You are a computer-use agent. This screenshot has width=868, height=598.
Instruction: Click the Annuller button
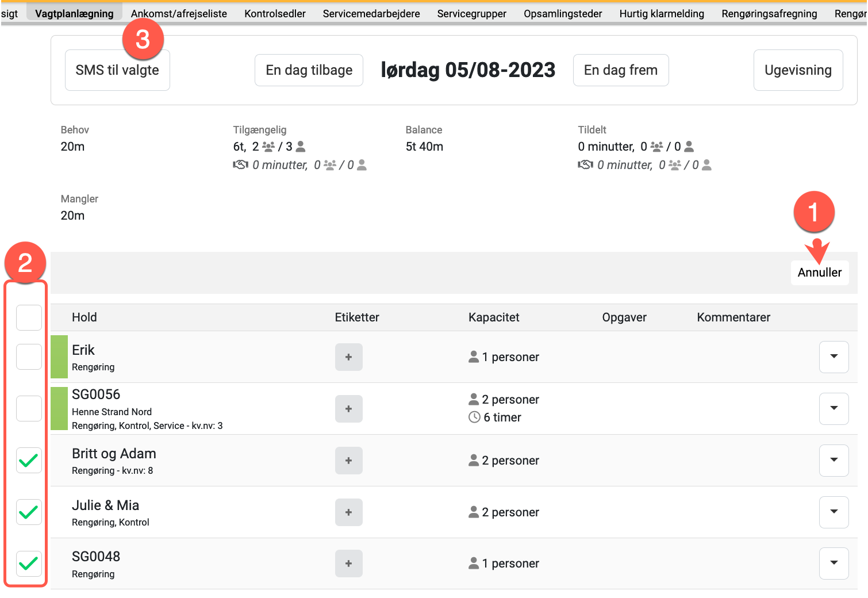(x=820, y=273)
